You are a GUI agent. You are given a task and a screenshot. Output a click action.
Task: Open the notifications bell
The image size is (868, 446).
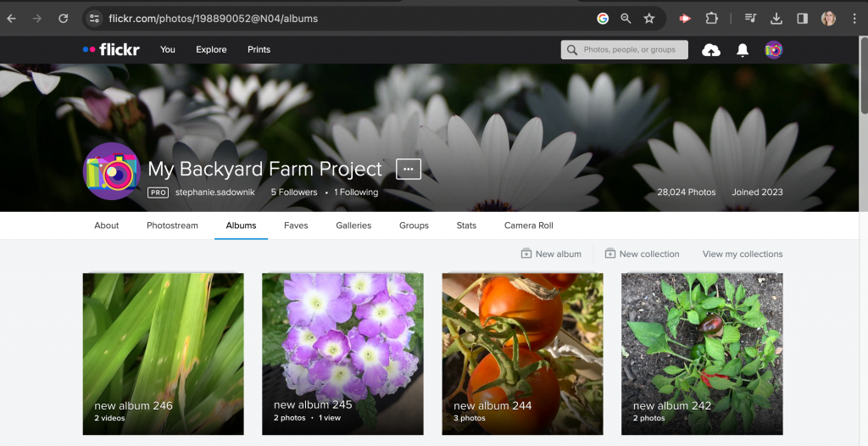(743, 50)
